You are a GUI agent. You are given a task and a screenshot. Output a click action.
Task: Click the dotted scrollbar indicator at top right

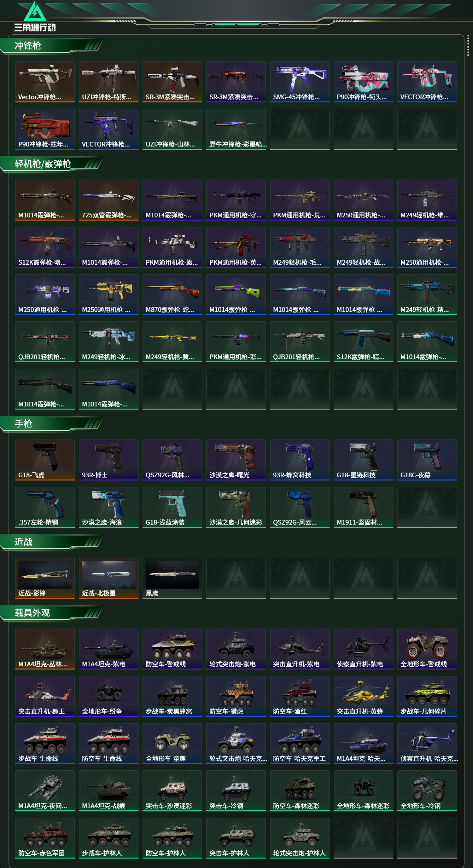[x=468, y=45]
